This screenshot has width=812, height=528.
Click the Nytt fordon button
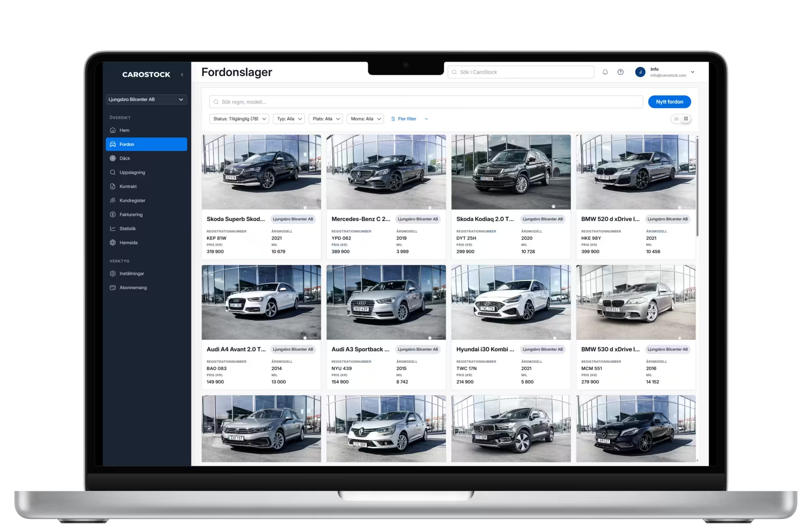point(669,102)
